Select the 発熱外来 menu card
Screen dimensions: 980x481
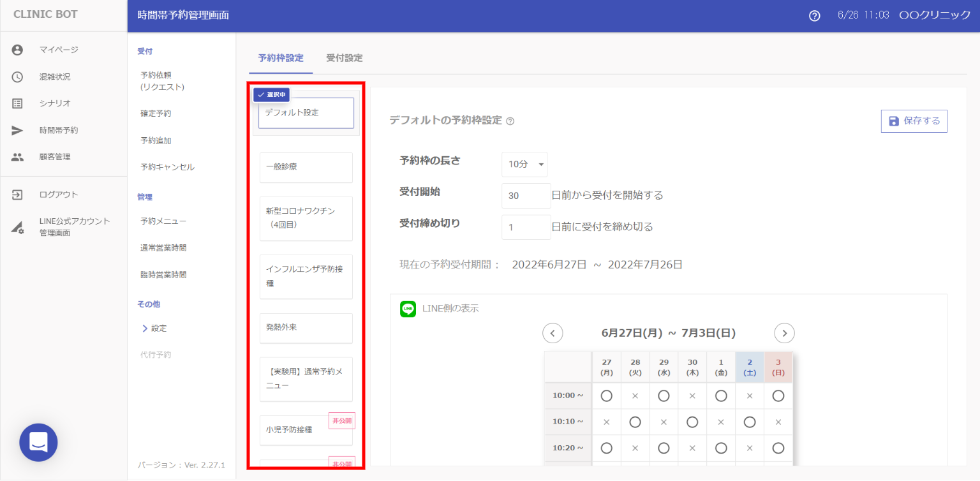[x=306, y=327]
